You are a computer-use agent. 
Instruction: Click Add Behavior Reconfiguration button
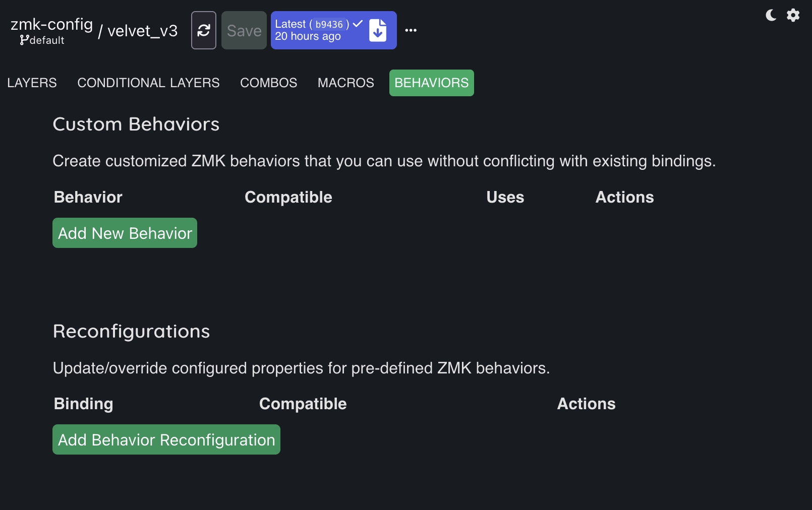click(x=166, y=439)
